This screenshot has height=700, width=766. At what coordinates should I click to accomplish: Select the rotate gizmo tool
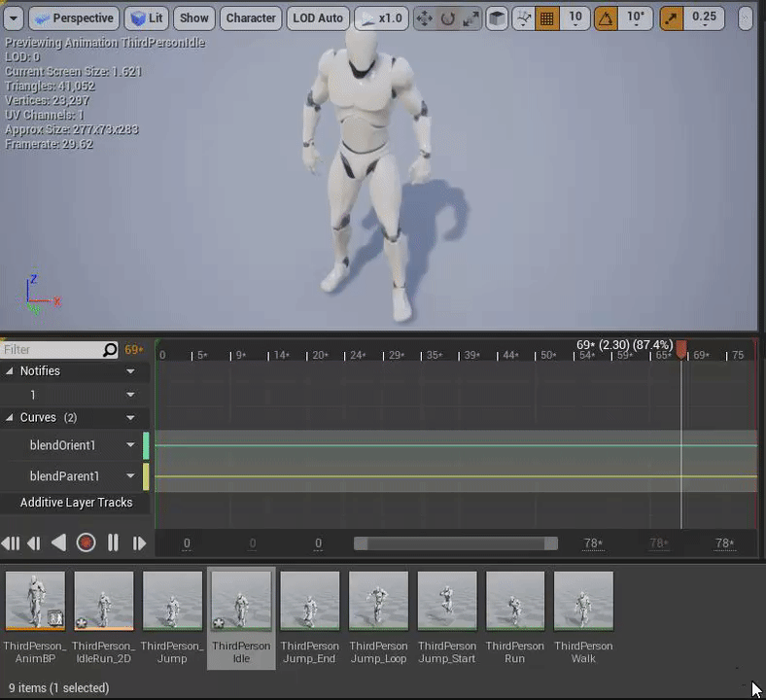click(447, 18)
